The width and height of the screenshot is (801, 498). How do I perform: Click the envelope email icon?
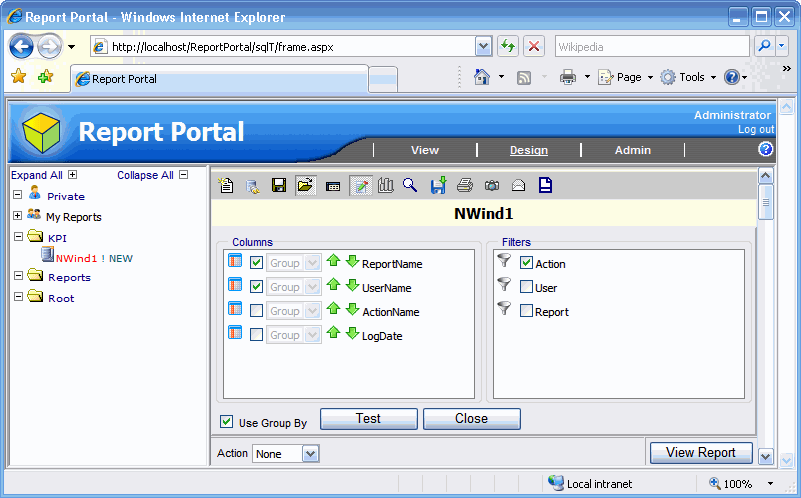tap(518, 185)
